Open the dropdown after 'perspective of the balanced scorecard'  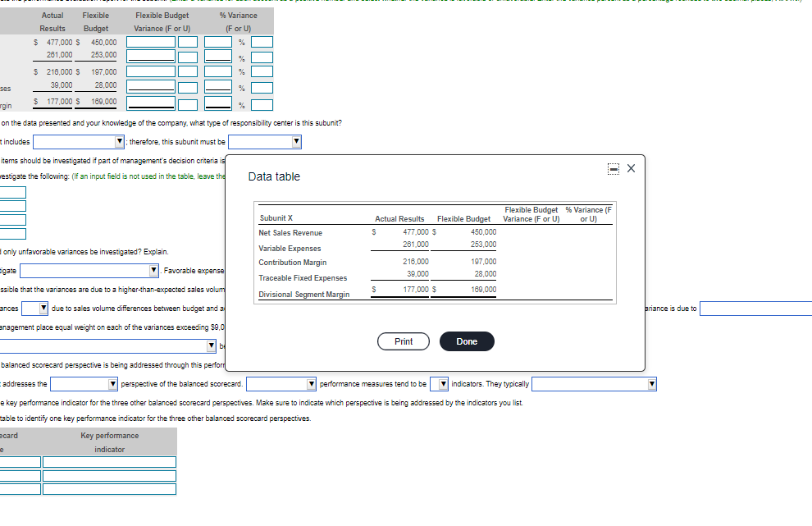coord(281,383)
